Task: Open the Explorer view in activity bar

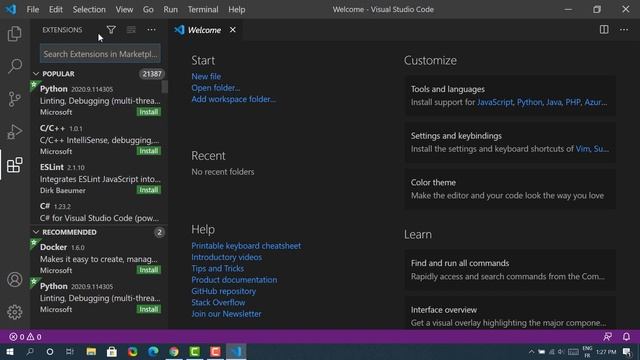Action: (x=15, y=34)
